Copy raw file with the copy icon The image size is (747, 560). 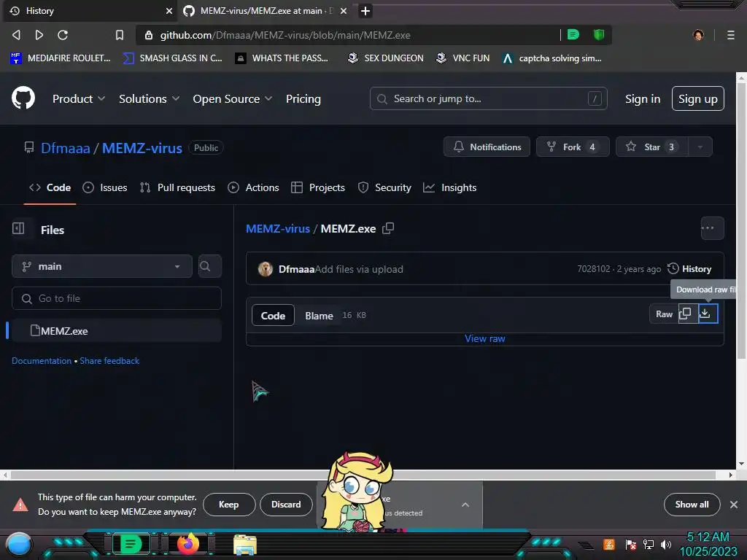coord(686,314)
